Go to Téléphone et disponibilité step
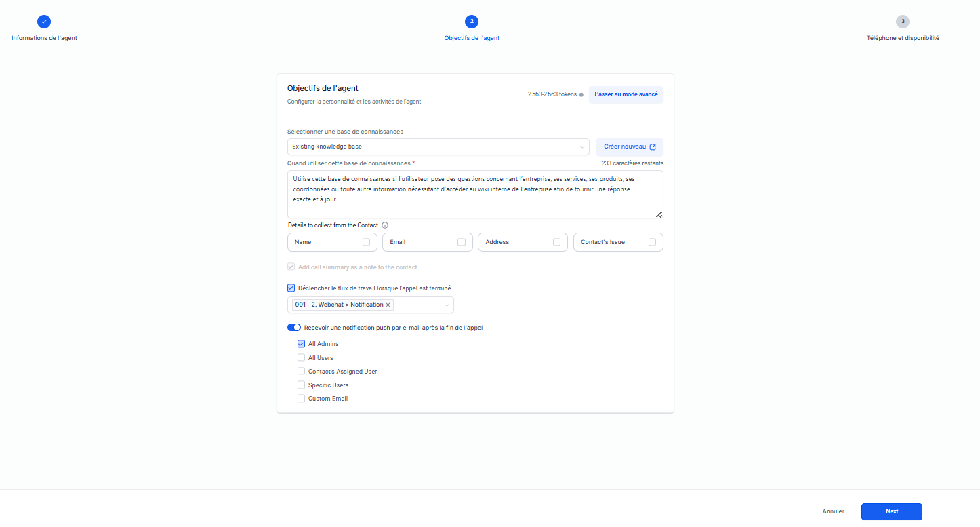The image size is (980, 527). pyautogui.click(x=903, y=38)
